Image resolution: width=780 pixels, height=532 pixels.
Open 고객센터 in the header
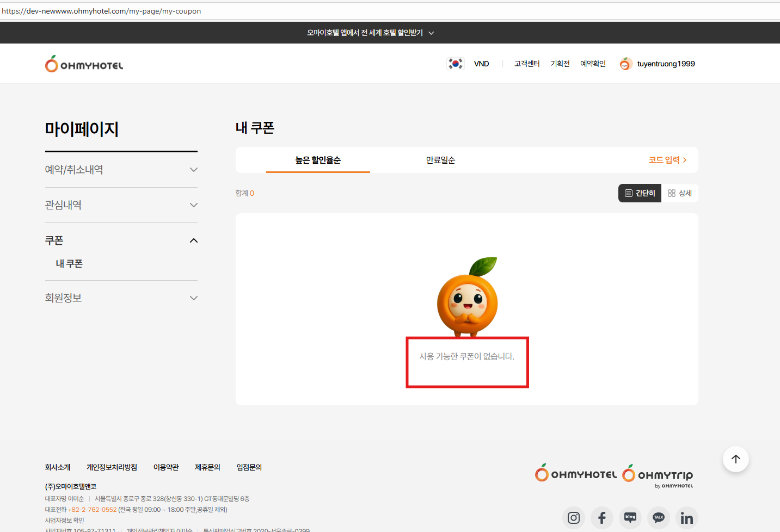527,64
